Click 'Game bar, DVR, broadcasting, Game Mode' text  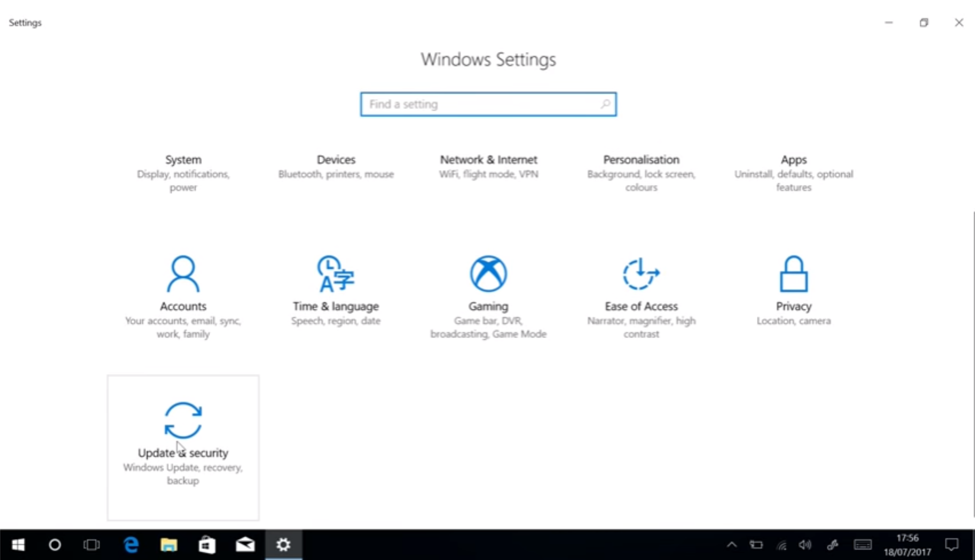click(488, 327)
